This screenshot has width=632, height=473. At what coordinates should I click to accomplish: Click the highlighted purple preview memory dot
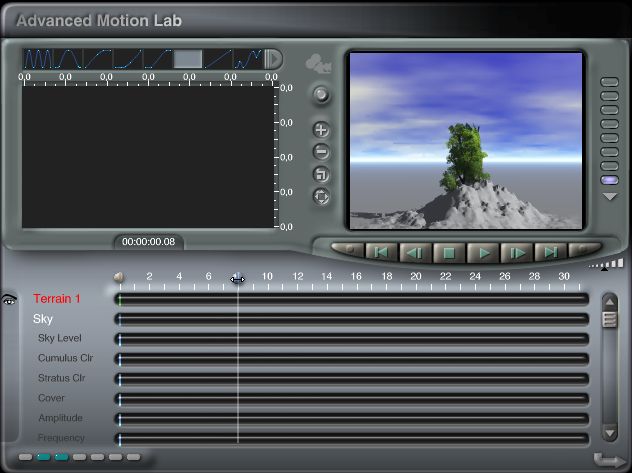pos(609,180)
